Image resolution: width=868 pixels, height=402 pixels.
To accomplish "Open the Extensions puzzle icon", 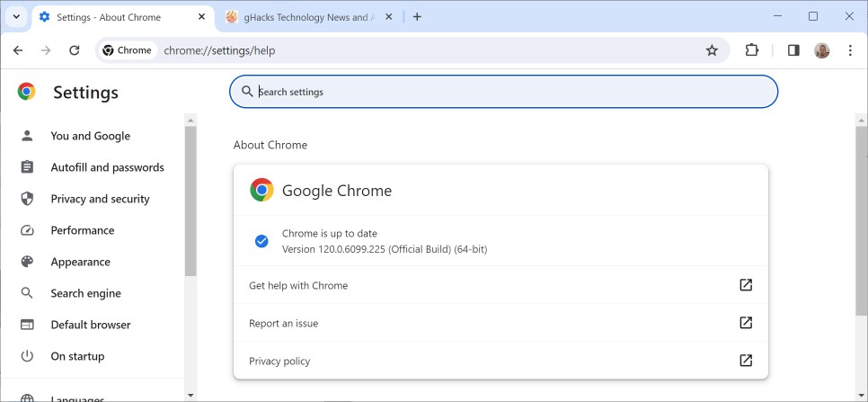I will tap(751, 50).
